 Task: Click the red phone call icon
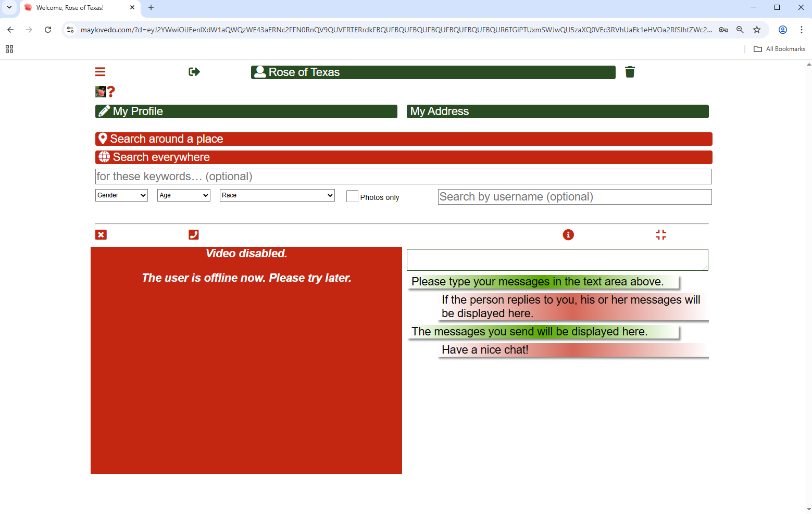(194, 235)
